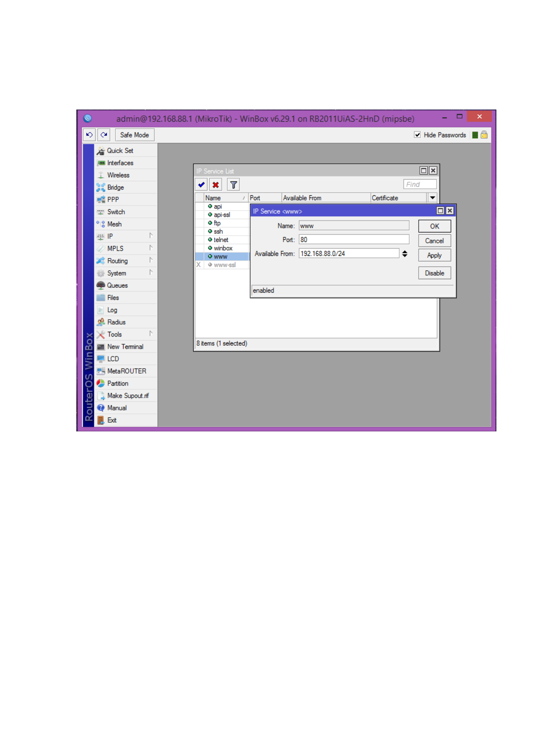Open the column selector dropdown arrow
This screenshot has height=756, width=535.
tap(433, 198)
